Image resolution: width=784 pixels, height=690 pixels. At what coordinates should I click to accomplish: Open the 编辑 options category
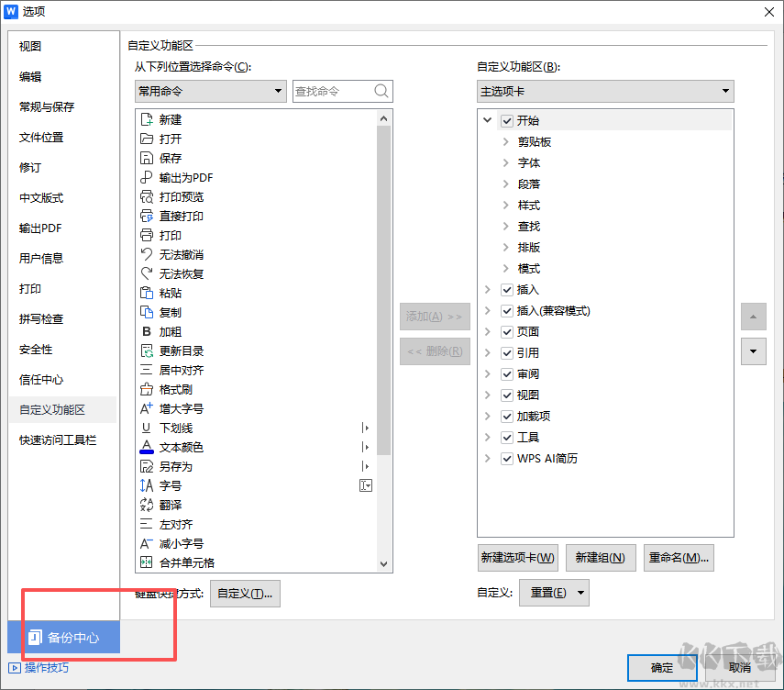tap(30, 76)
